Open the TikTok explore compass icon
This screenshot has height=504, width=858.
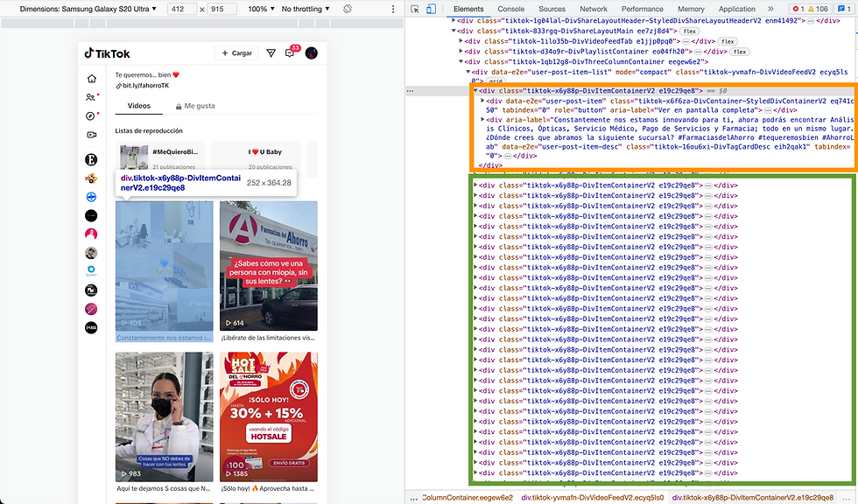pyautogui.click(x=91, y=115)
